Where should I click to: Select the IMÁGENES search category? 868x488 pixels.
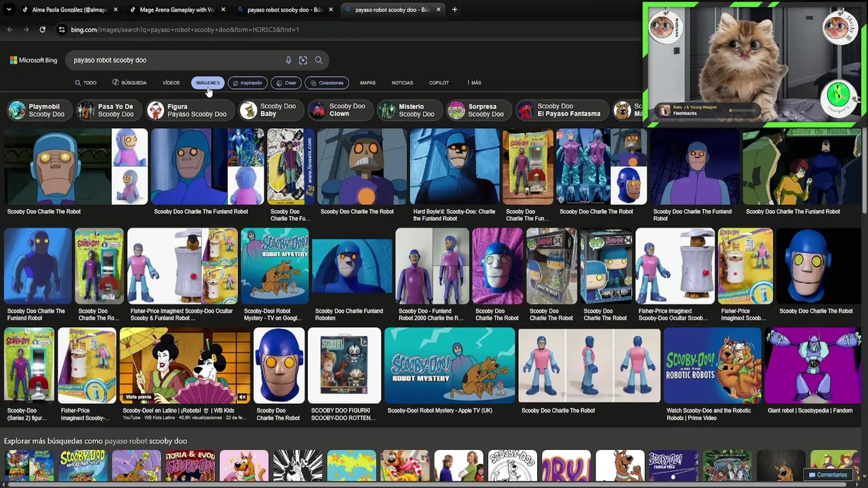208,83
